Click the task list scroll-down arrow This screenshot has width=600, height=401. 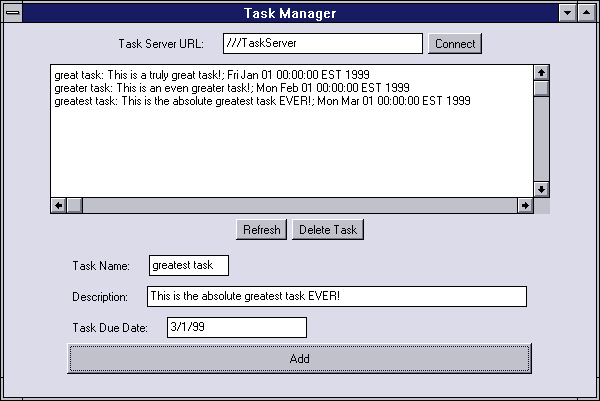pyautogui.click(x=541, y=188)
